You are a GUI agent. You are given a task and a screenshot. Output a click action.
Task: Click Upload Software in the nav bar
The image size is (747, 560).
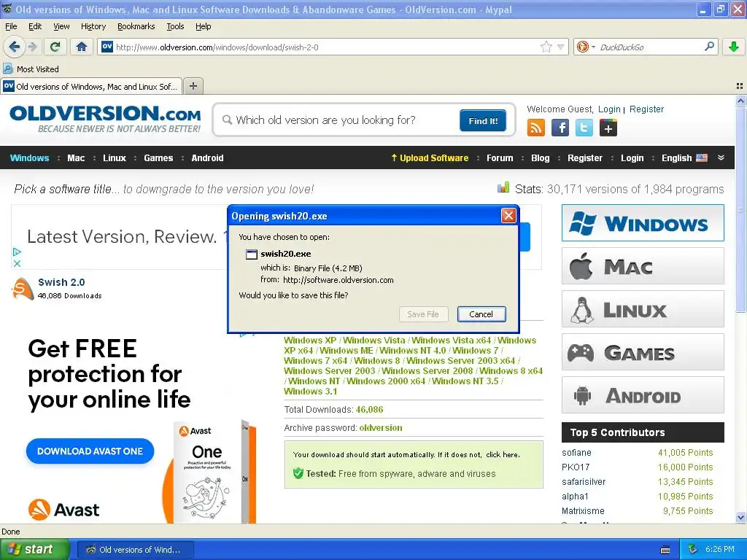430,157
